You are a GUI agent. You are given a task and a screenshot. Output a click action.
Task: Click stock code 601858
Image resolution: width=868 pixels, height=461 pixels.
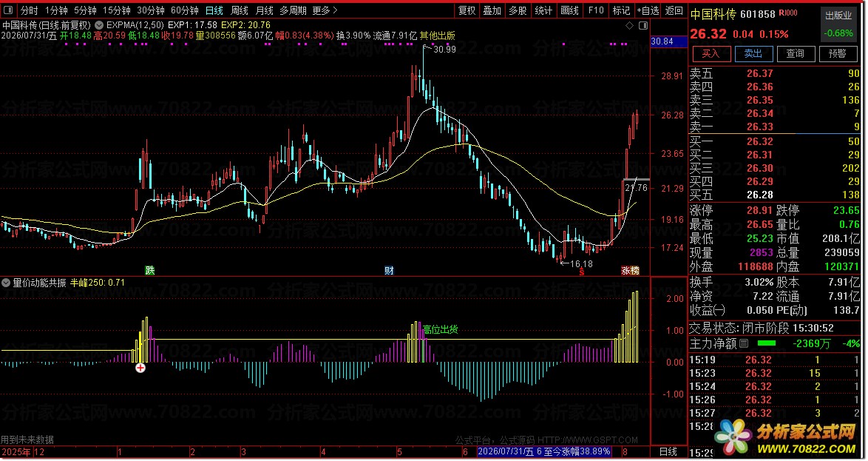(758, 14)
